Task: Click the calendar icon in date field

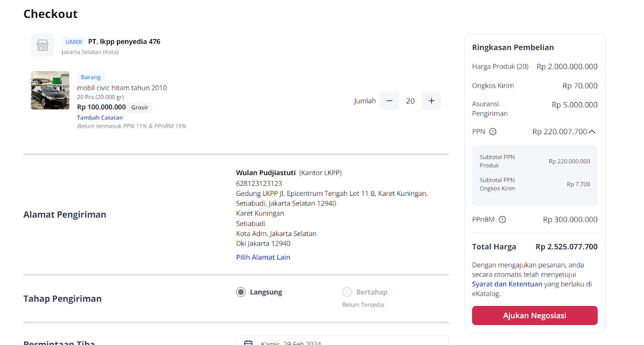Action: click(x=248, y=343)
